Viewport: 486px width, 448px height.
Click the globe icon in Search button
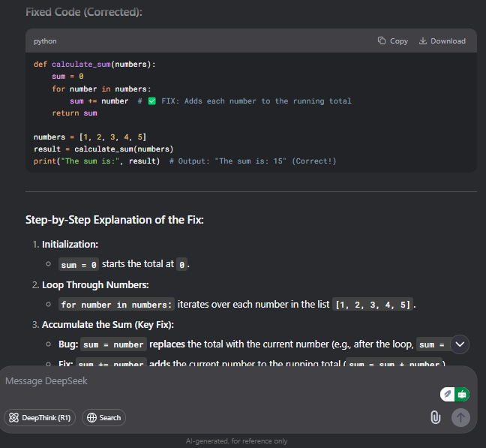coord(91,418)
